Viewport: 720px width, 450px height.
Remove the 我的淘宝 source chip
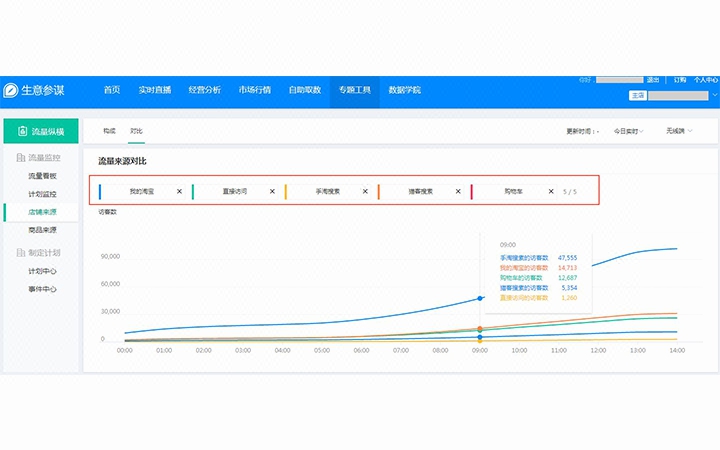click(180, 191)
